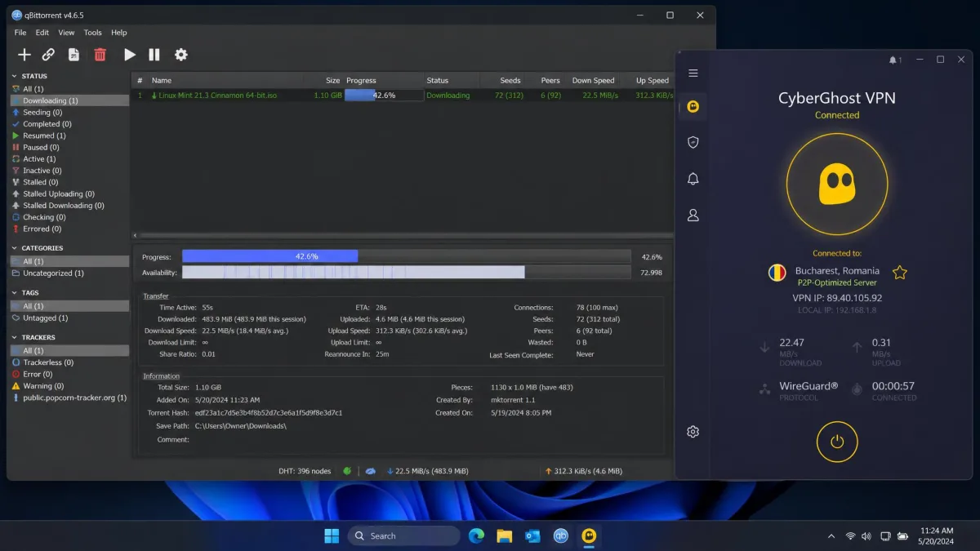Screen dimensions: 980x551
Task: Click the Availability pieces bar
Action: click(406, 272)
